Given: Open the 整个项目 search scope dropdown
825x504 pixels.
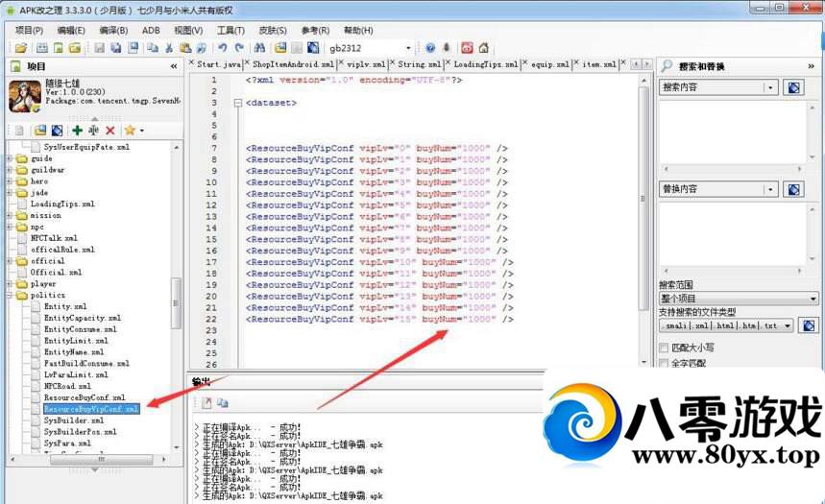Looking at the screenshot, I should pos(813,300).
